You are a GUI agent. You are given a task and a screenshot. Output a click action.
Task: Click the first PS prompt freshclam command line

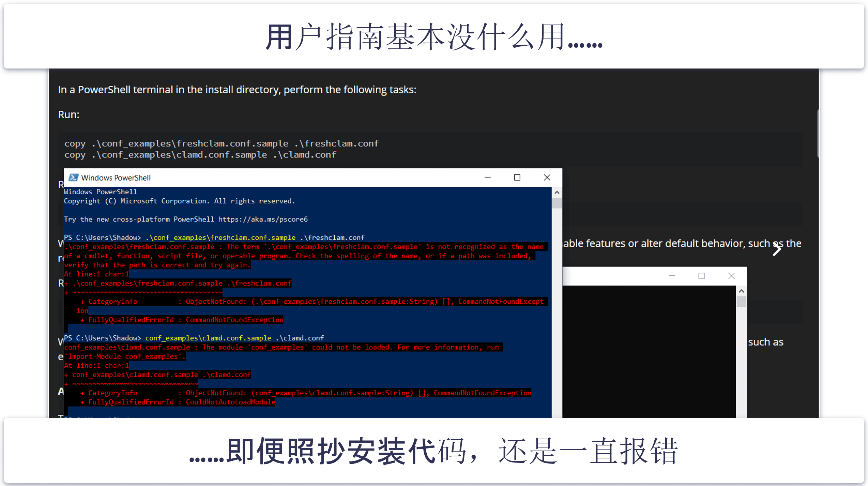214,238
